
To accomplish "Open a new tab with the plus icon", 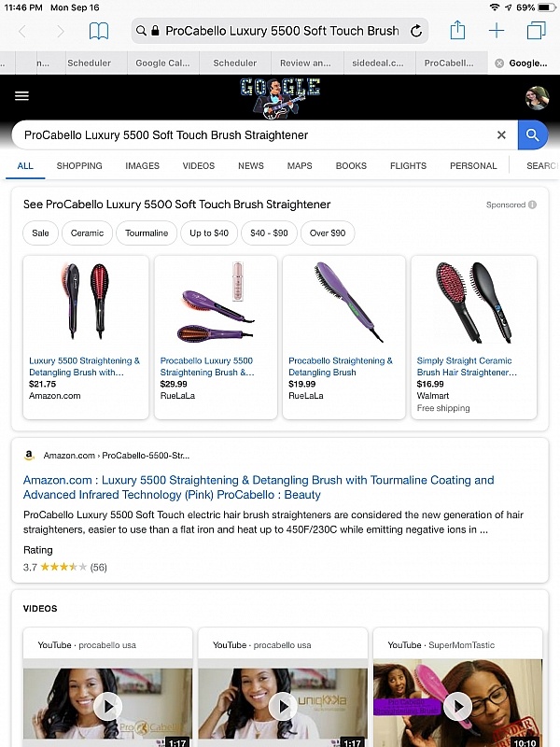I will (x=497, y=30).
